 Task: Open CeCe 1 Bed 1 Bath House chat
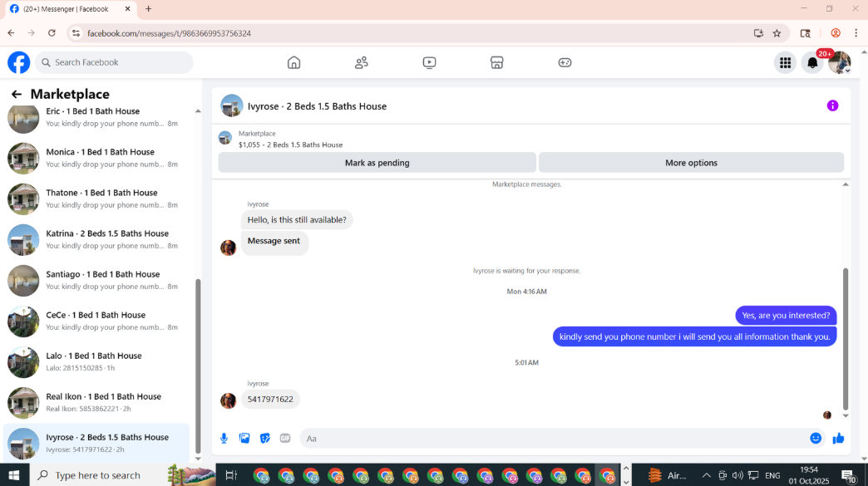(x=96, y=322)
